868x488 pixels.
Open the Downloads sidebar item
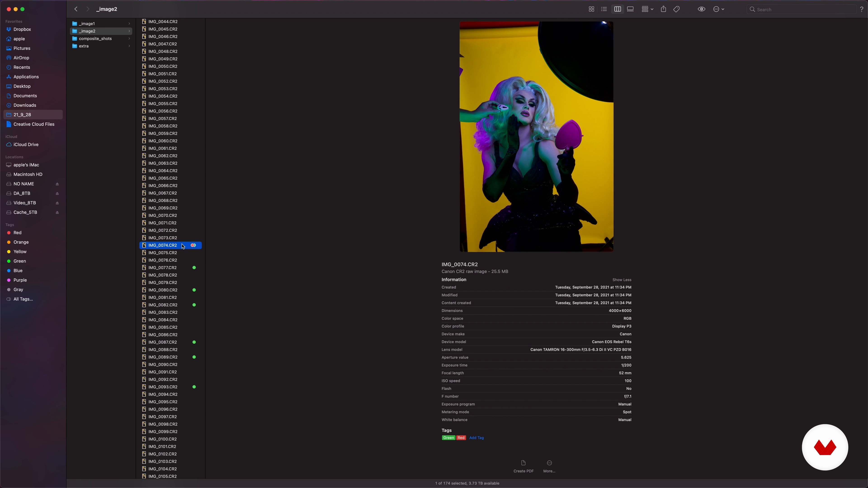25,105
